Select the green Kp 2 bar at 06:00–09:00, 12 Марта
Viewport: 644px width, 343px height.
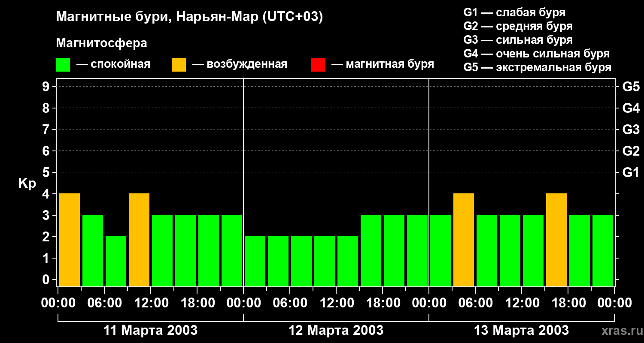click(x=301, y=261)
